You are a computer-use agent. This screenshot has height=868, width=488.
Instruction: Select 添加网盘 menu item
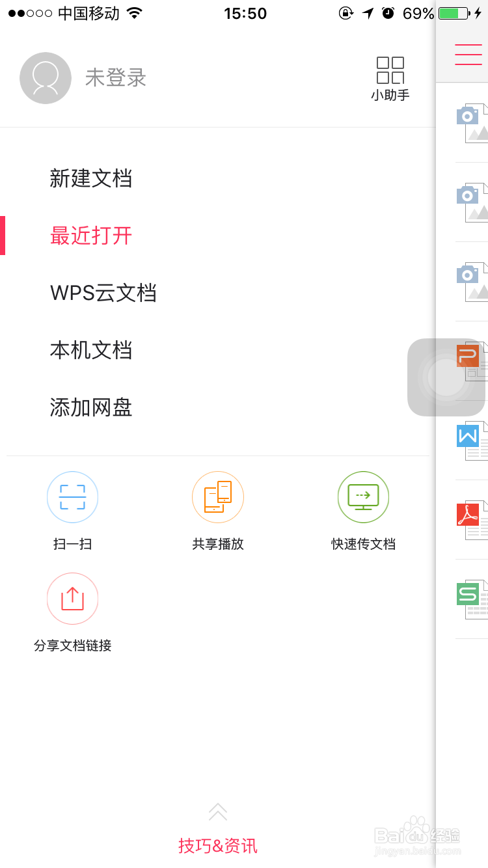[91, 407]
